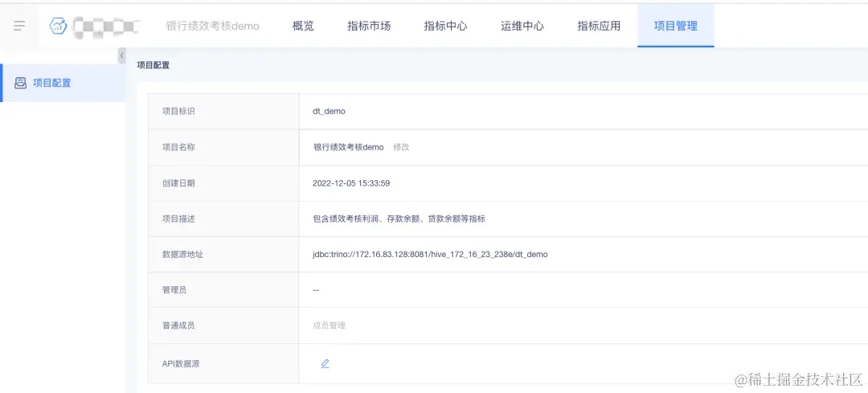Click the project configuration sidebar icon

20,83
